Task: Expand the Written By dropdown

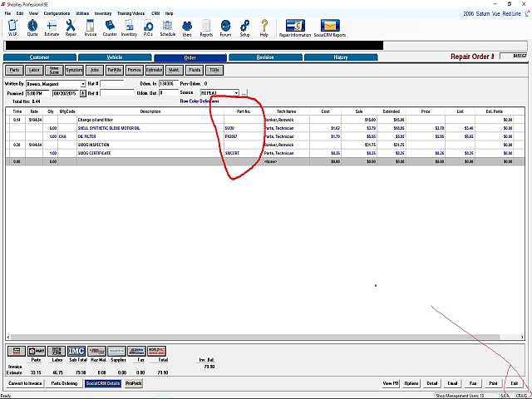Action: (x=83, y=84)
